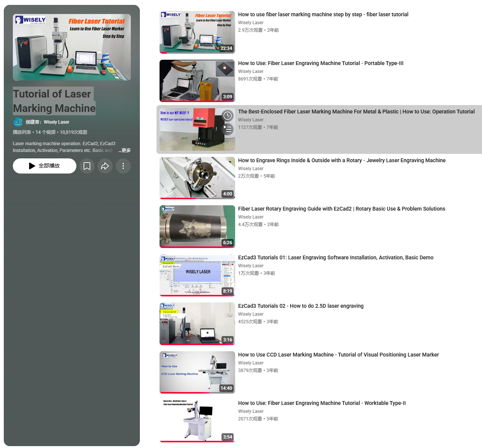The image size is (482, 448).
Task: Open the Wisely Laser creator avatar
Action: click(18, 122)
